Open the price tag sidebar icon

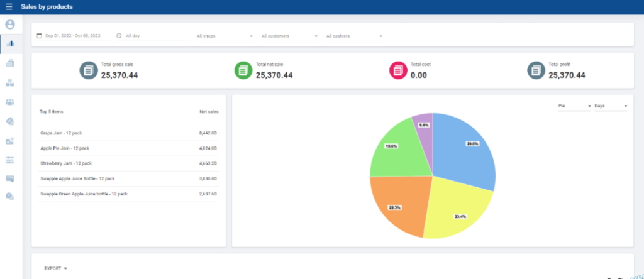click(x=9, y=121)
